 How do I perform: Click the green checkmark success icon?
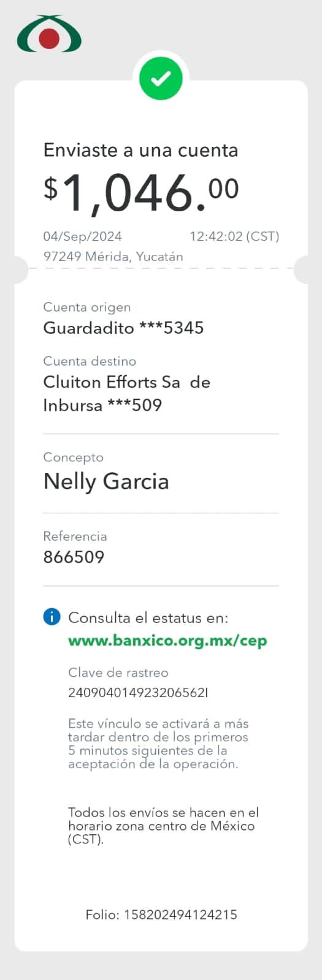[161, 78]
